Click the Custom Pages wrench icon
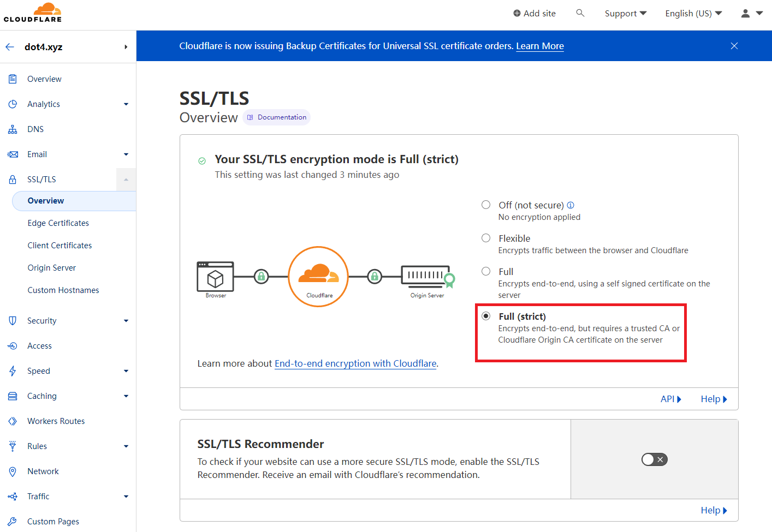Image resolution: width=772 pixels, height=532 pixels. 13,522
